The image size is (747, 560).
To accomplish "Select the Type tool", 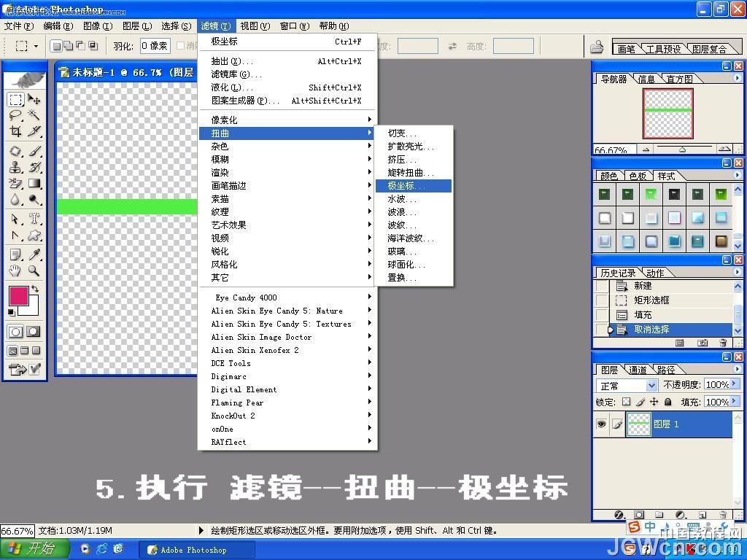I will click(34, 219).
